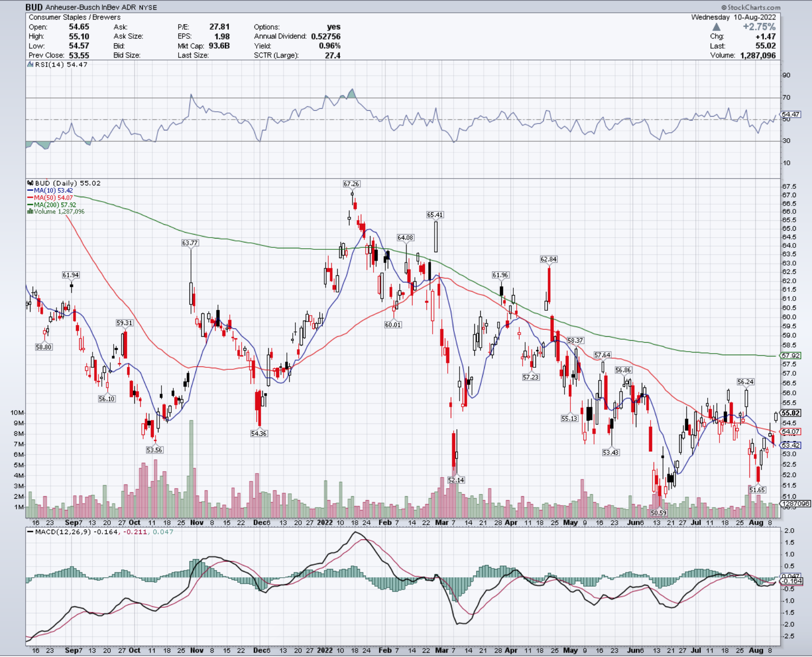
Task: Click the 54.07 MA(50) axis tag
Action: [791, 432]
